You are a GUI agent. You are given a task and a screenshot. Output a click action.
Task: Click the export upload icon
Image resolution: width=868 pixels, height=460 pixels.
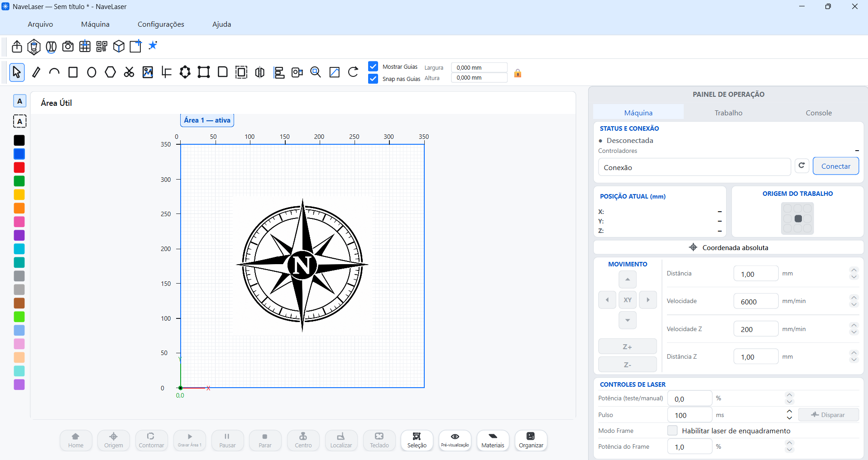[17, 47]
